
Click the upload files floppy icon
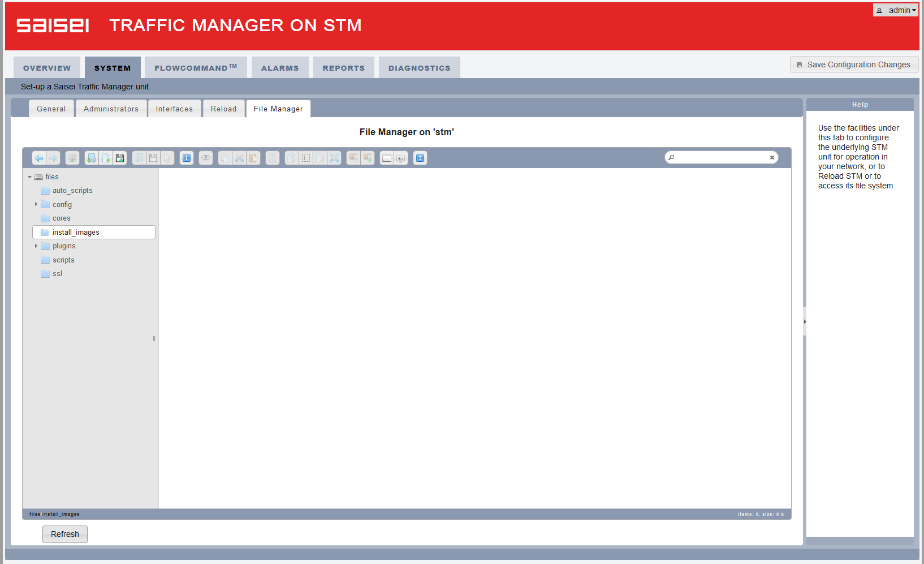(x=120, y=158)
